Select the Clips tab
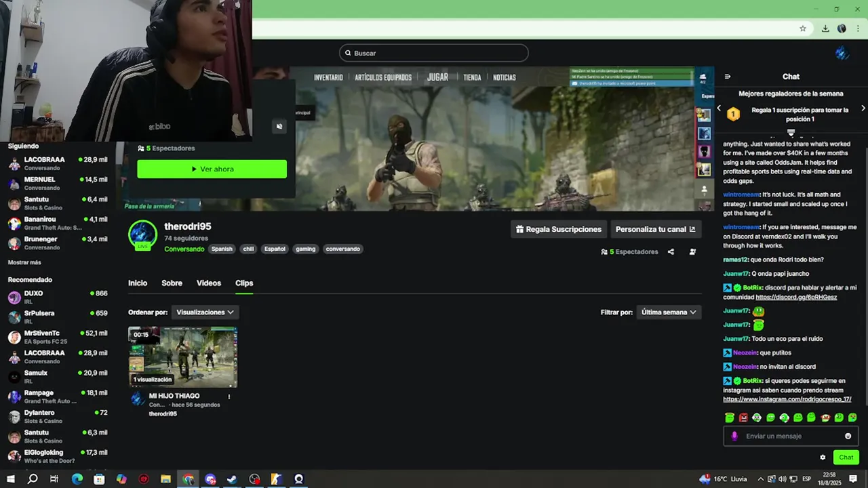 [x=244, y=283]
